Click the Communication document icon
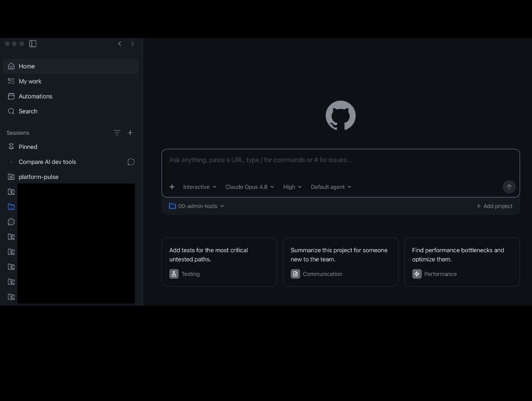Viewport: 532px width, 401px height. point(295,274)
